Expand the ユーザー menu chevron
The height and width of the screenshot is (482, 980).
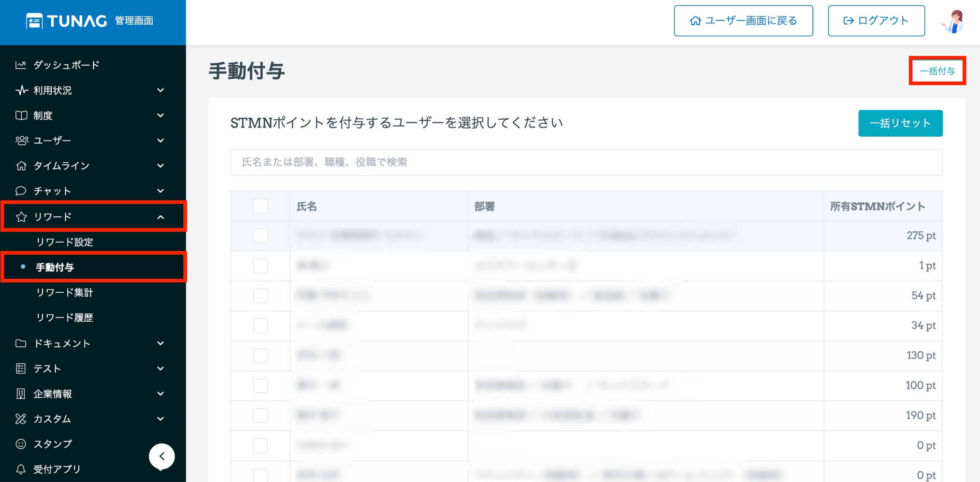click(161, 141)
